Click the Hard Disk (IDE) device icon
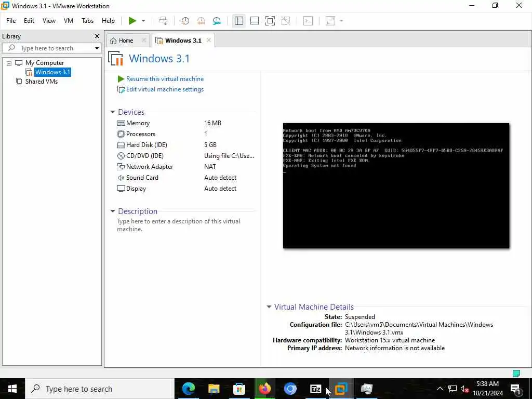Viewport: 532px width, 399px height. pyautogui.click(x=121, y=145)
